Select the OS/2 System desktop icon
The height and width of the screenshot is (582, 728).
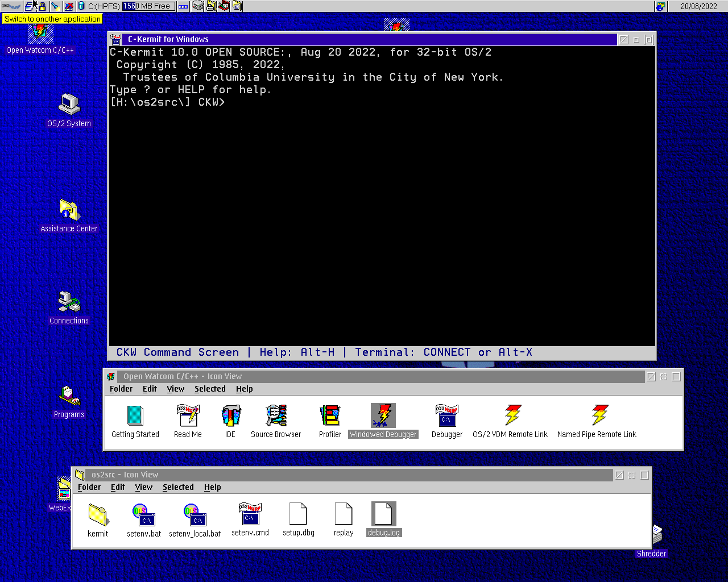(69, 110)
